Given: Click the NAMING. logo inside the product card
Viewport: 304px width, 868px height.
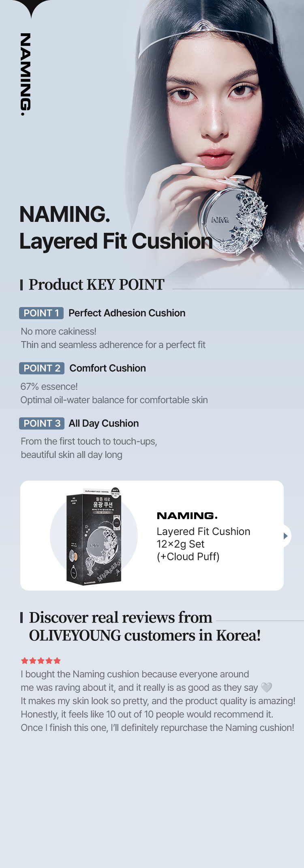Looking at the screenshot, I should (187, 516).
